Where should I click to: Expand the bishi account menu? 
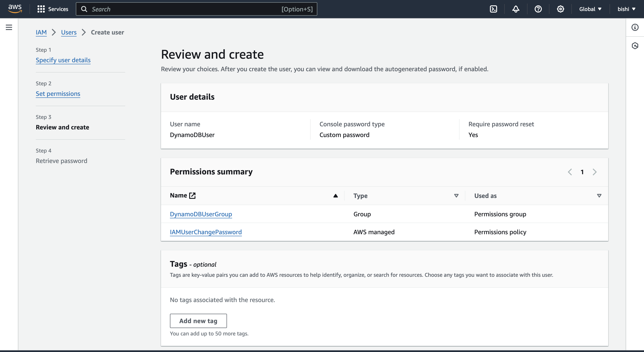(x=626, y=9)
